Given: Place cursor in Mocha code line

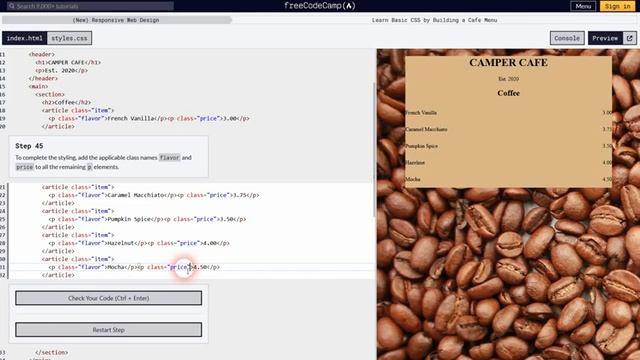Looking at the screenshot, I should pos(134,267).
